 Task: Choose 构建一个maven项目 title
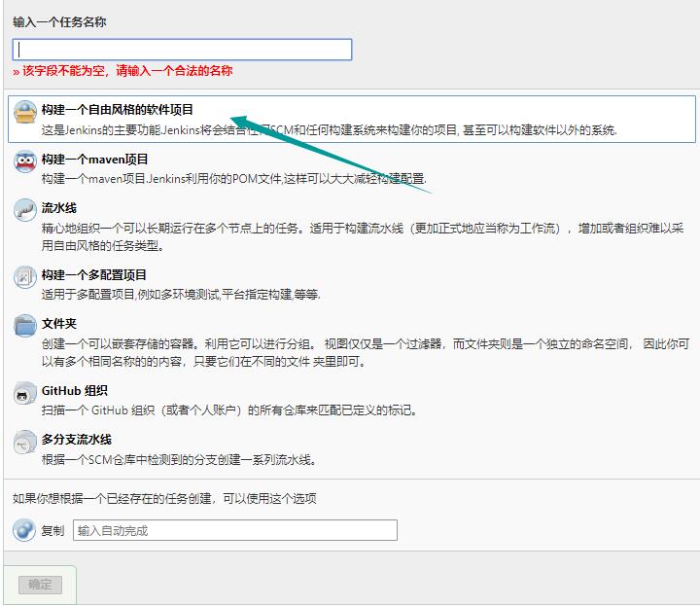click(x=94, y=159)
